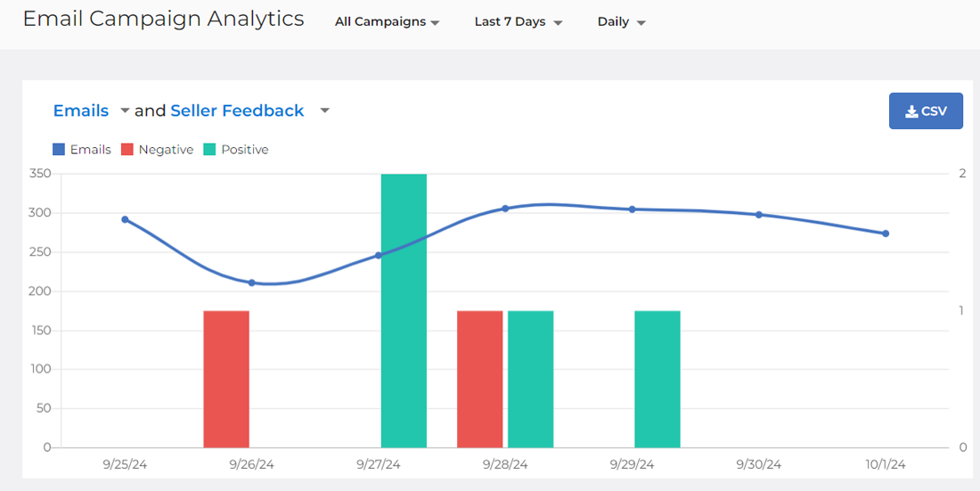Screen dimensions: 980x491
Task: Click the Emails line point for 9/25/24
Action: click(x=125, y=219)
